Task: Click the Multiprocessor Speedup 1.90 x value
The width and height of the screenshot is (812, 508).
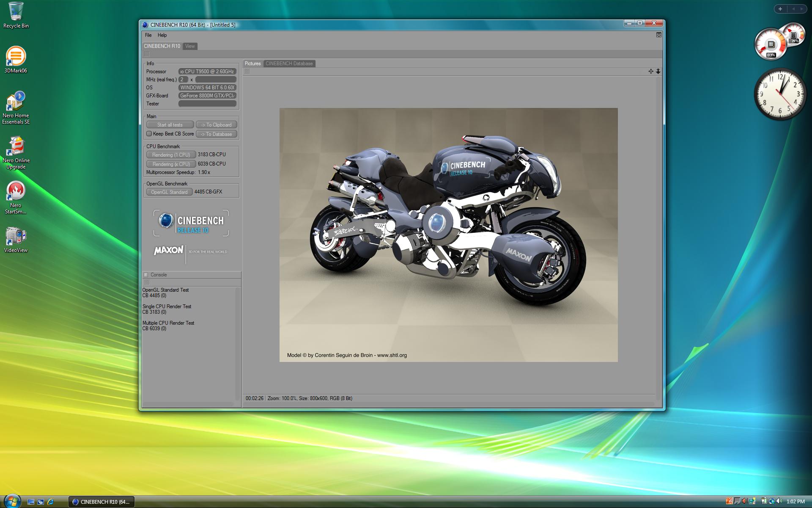Action: click(204, 172)
